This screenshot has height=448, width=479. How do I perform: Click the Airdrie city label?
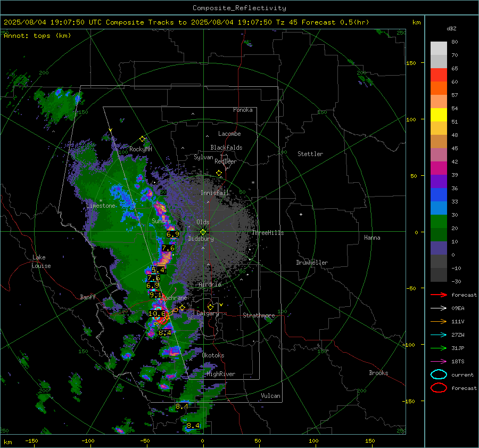[x=210, y=284]
